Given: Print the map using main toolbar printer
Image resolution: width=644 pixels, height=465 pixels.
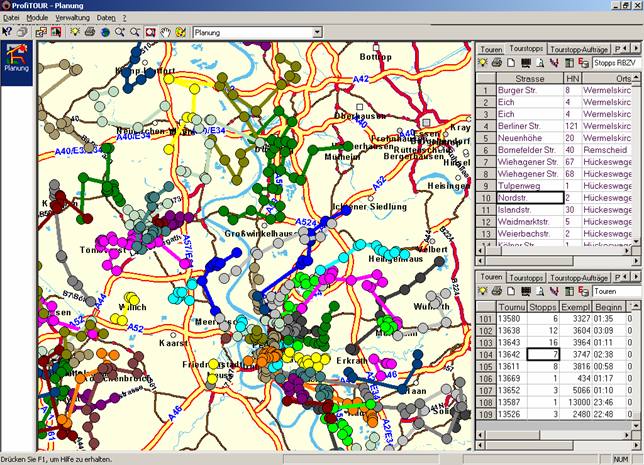Looking at the screenshot, I should [x=90, y=32].
